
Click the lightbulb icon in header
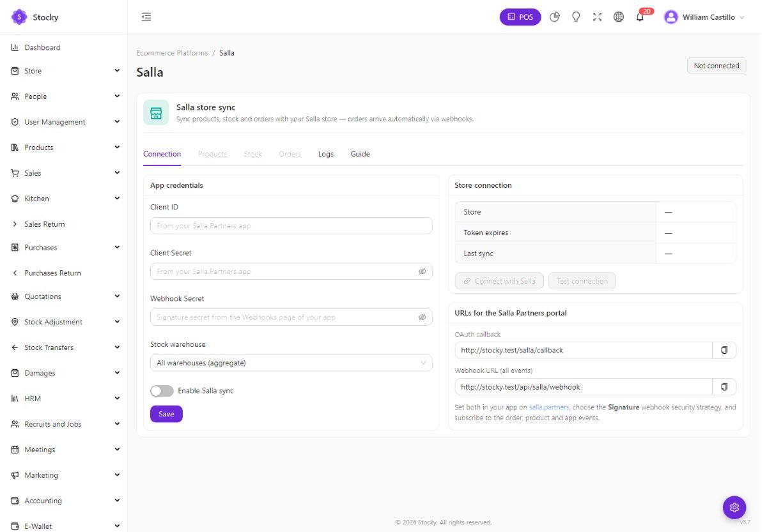tap(576, 17)
